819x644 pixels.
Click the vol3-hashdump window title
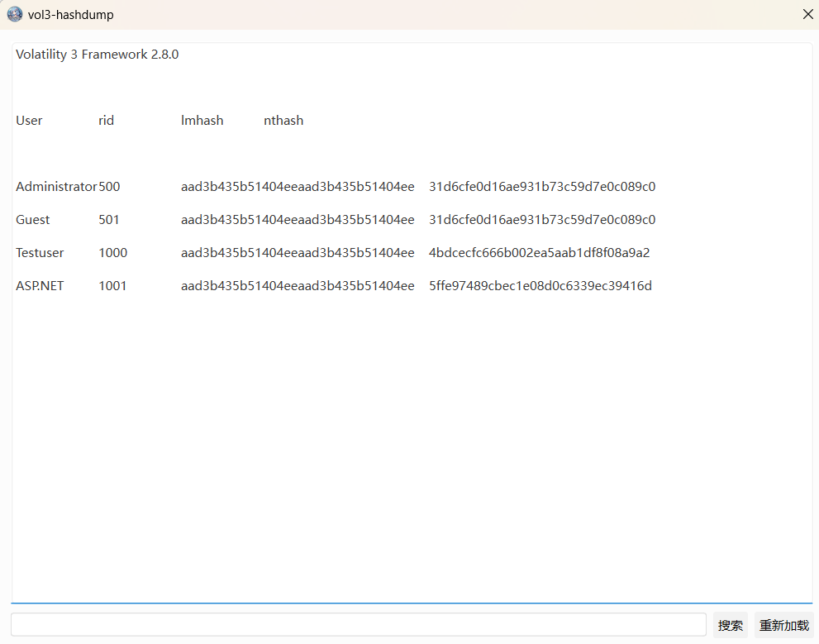(x=70, y=15)
